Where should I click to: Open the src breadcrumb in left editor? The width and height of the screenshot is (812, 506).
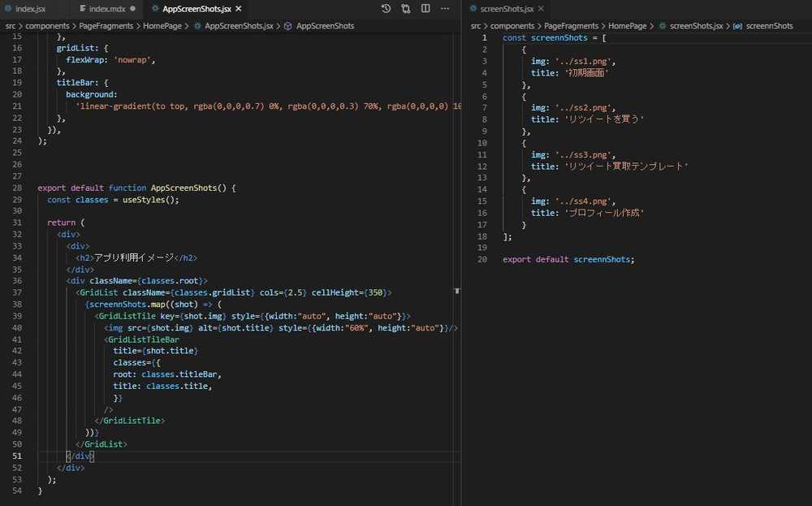tap(11, 26)
